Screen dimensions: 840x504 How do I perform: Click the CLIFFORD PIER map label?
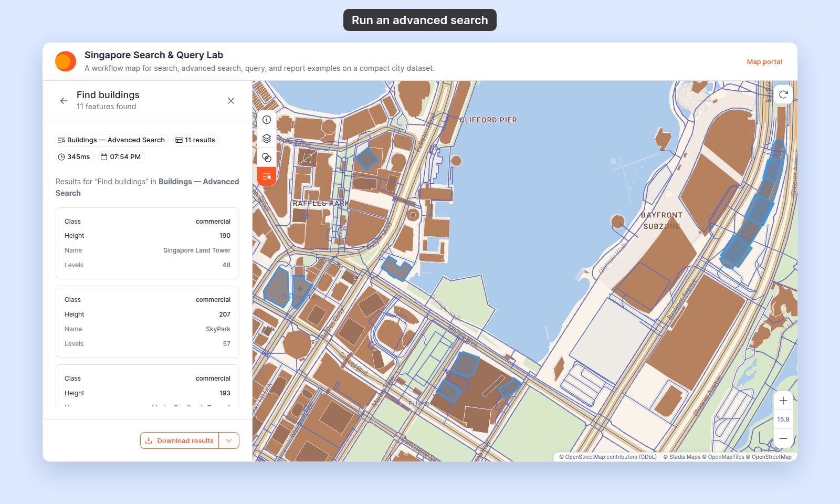coord(488,120)
